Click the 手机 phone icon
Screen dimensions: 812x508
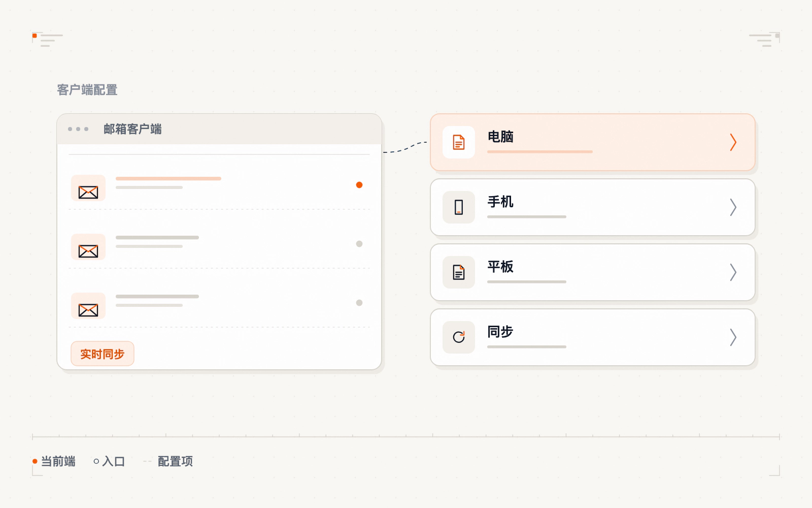tap(459, 207)
